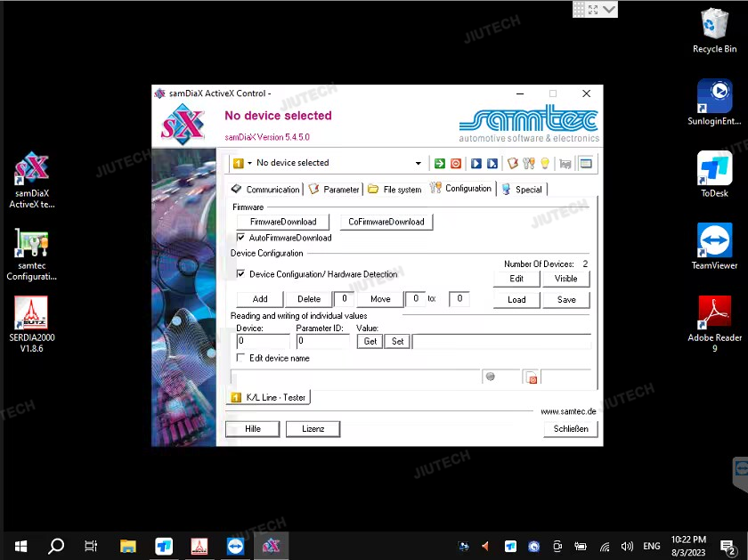The height and width of the screenshot is (560, 748).
Task: Click the Delete device button
Action: pos(309,299)
